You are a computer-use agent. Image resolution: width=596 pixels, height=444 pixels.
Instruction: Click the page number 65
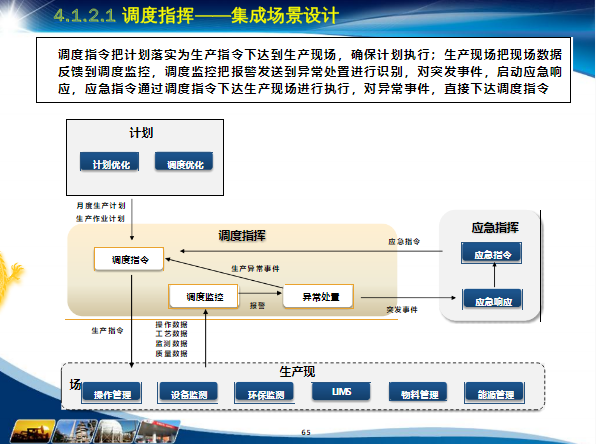click(306, 433)
